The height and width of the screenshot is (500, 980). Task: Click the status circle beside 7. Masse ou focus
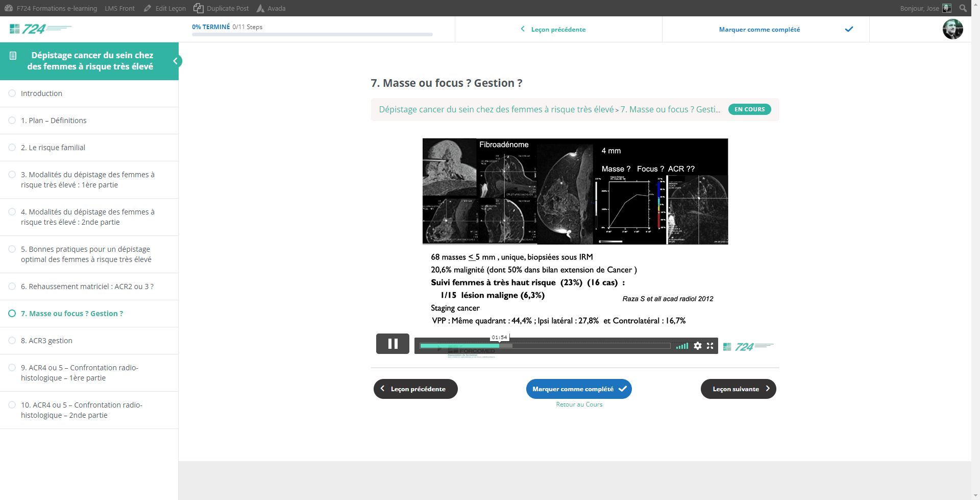pyautogui.click(x=12, y=313)
